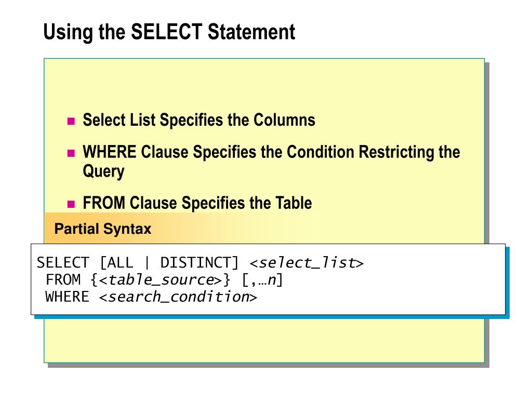Click the [,…n] repetition marker

click(262, 280)
